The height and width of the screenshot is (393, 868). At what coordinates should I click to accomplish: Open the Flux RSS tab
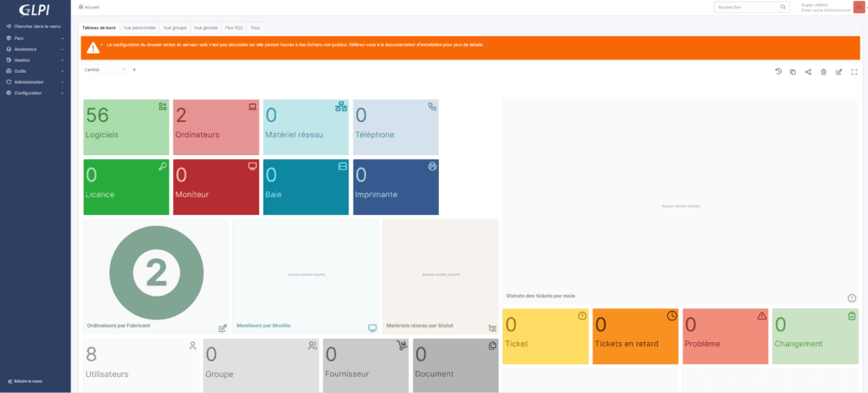coord(234,27)
